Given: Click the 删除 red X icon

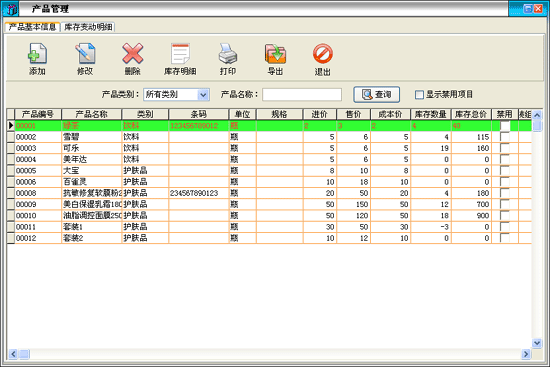Looking at the screenshot, I should pyautogui.click(x=133, y=54).
